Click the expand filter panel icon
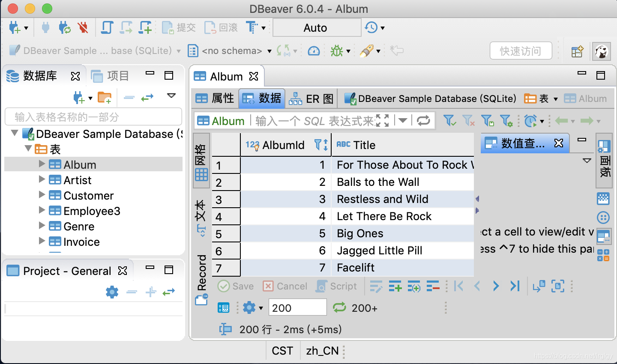Screen dimensions: 617x364 pyautogui.click(x=382, y=120)
